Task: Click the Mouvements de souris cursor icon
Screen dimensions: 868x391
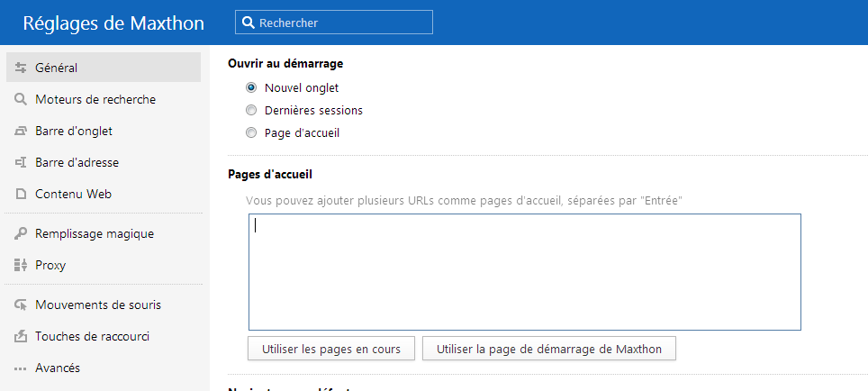Action: click(21, 305)
